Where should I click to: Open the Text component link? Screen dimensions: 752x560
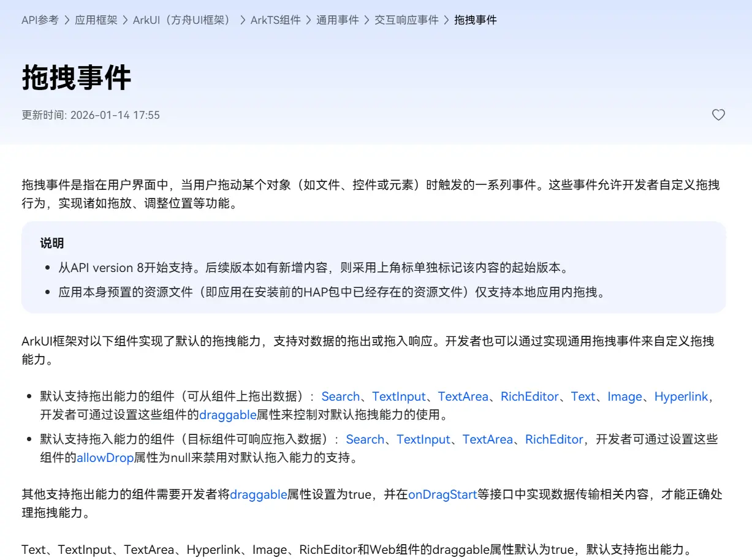click(x=583, y=396)
